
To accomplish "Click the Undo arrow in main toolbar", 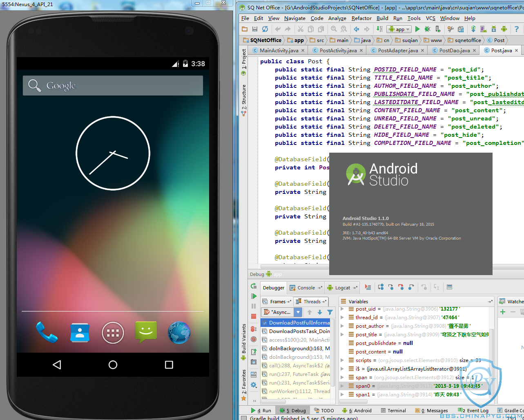I will coord(278,29).
